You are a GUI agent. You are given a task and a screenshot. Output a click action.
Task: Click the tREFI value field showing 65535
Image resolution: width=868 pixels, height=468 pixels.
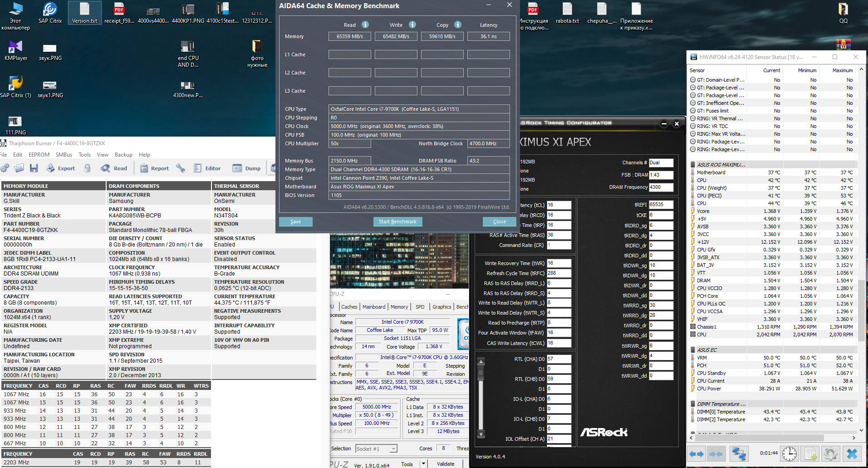coord(661,205)
